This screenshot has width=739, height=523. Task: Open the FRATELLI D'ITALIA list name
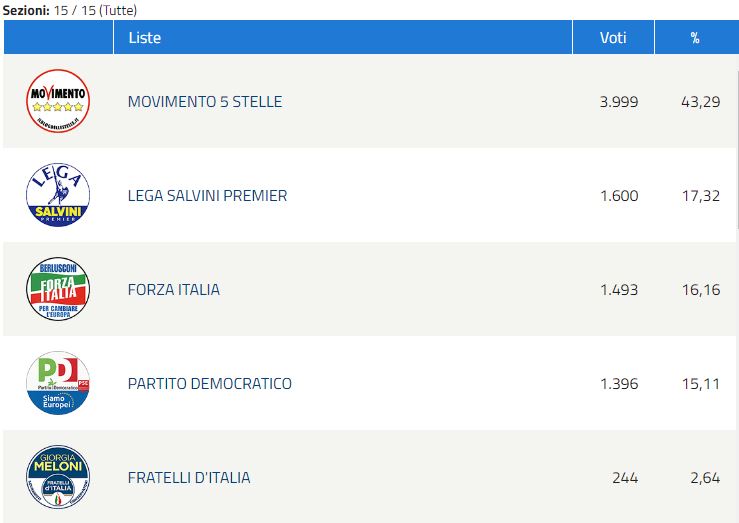[189, 477]
